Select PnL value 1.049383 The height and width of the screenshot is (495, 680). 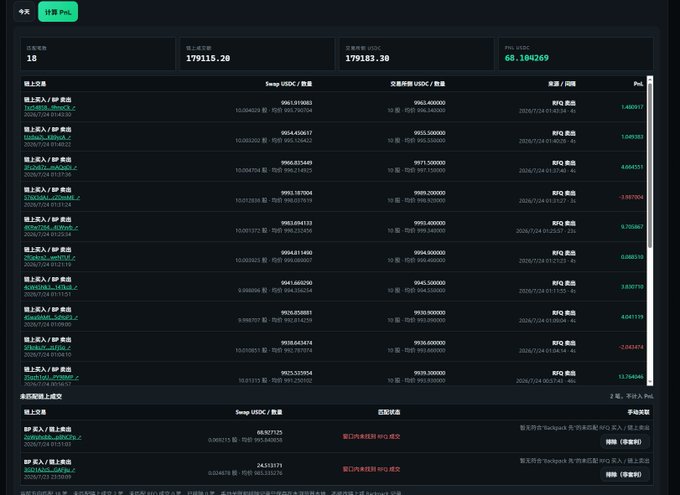632,137
